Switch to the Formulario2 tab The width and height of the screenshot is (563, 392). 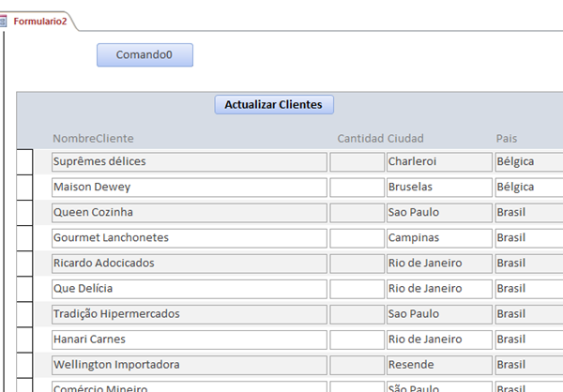click(x=39, y=21)
